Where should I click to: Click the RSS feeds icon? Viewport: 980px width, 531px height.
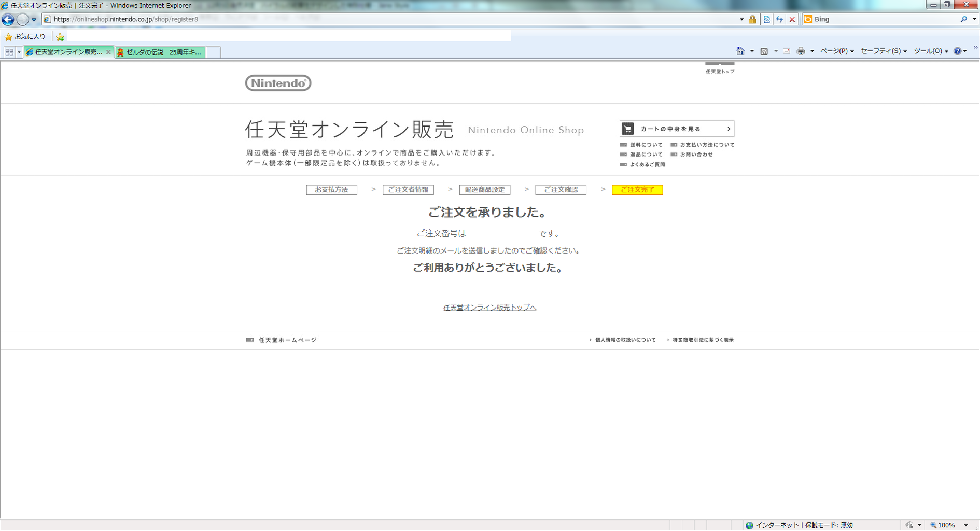click(x=764, y=51)
